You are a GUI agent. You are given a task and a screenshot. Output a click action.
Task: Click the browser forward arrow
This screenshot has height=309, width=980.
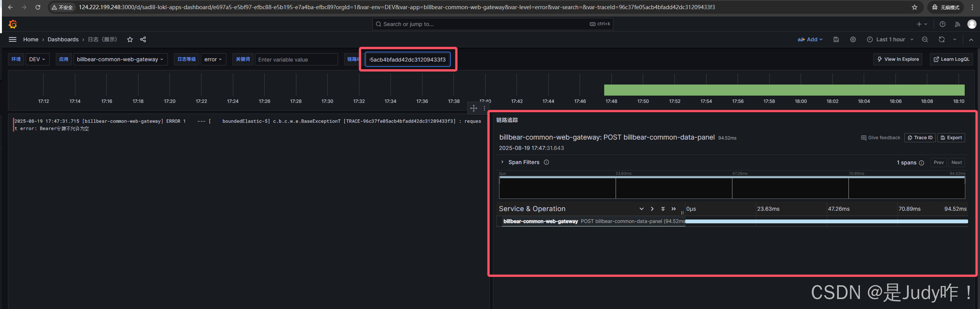24,7
